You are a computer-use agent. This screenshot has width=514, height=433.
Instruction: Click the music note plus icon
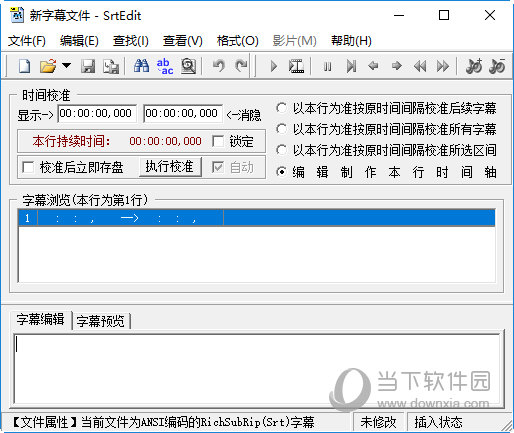474,66
